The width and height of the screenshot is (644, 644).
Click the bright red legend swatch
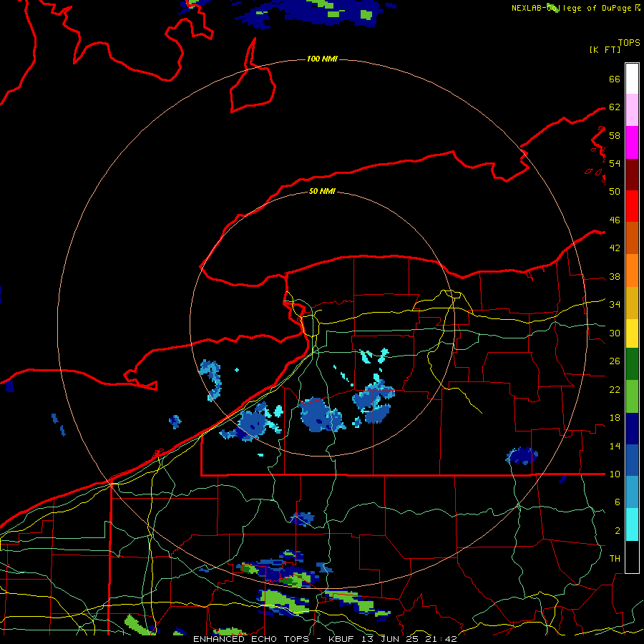632,206
